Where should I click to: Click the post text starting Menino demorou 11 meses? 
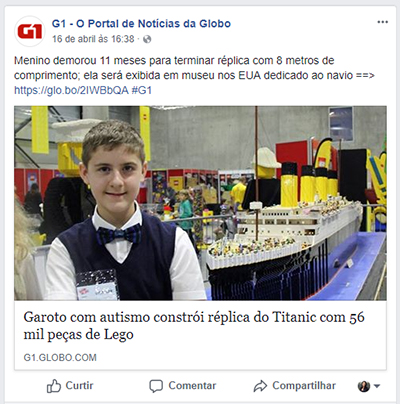194,68
